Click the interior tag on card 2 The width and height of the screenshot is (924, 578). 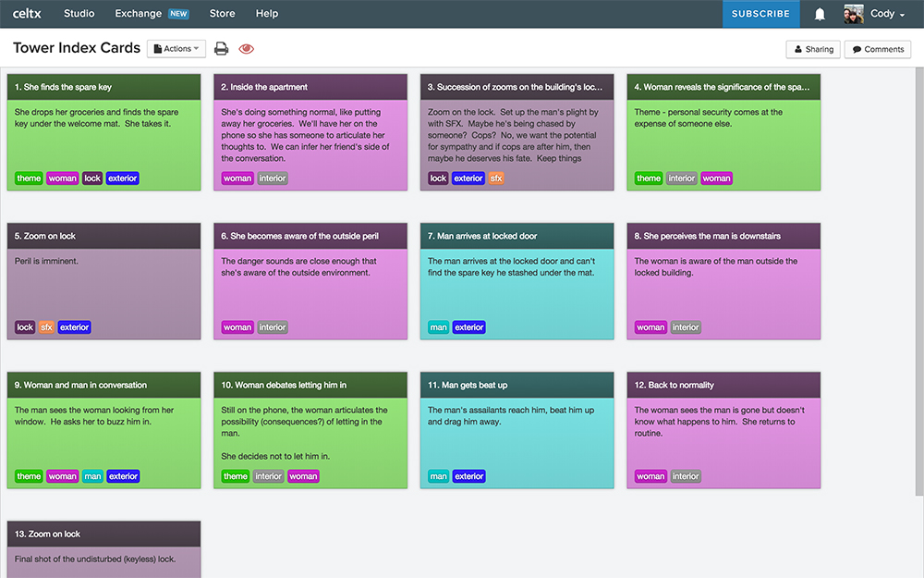(273, 178)
